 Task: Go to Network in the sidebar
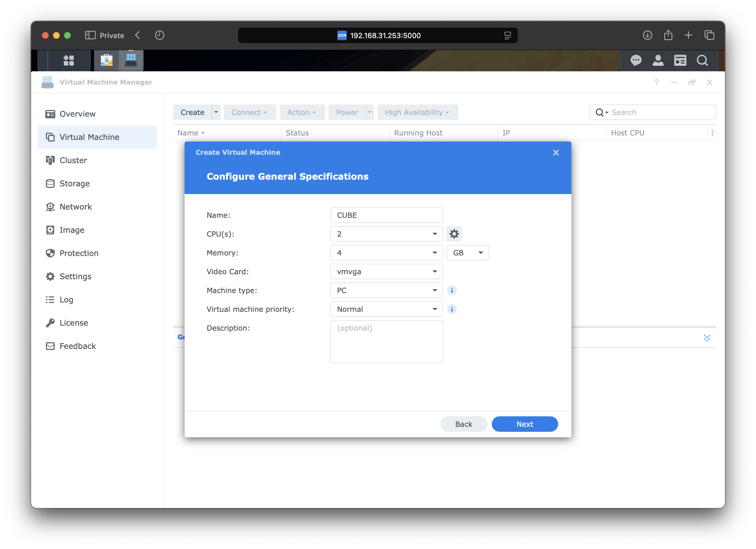pos(76,207)
